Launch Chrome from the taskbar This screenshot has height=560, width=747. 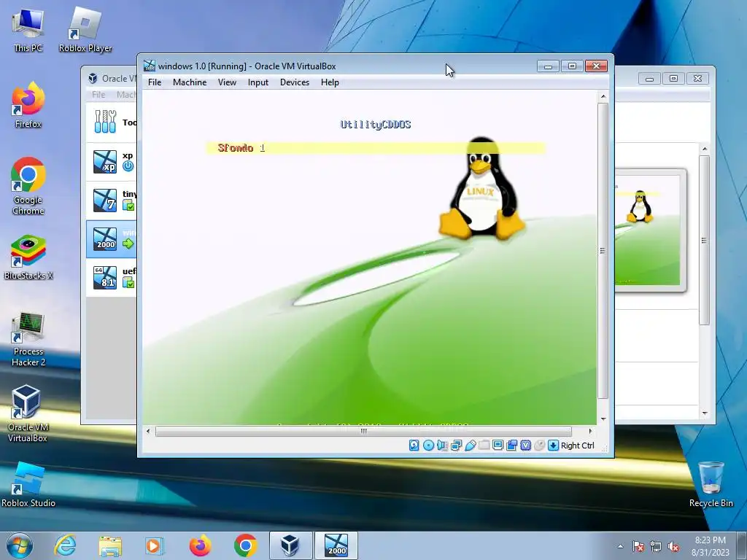point(245,545)
